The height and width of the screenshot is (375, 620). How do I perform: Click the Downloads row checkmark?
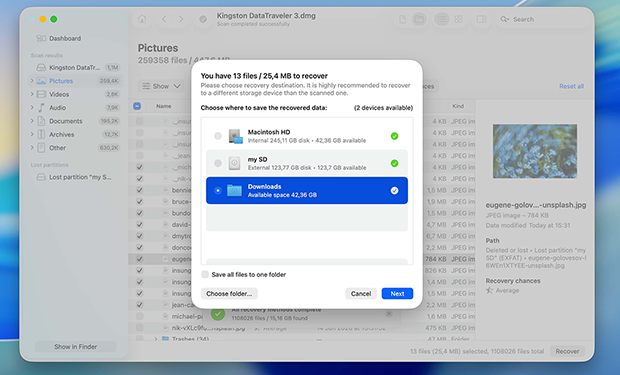(x=394, y=190)
